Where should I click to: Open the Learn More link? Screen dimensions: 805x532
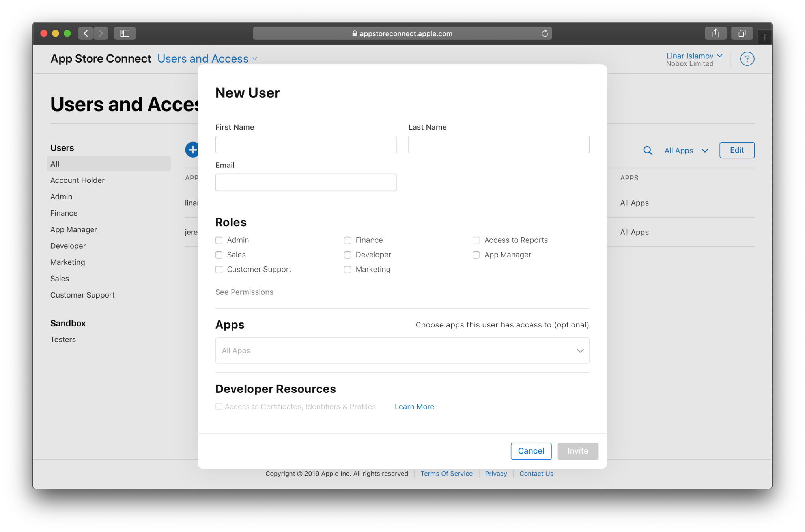pyautogui.click(x=414, y=407)
